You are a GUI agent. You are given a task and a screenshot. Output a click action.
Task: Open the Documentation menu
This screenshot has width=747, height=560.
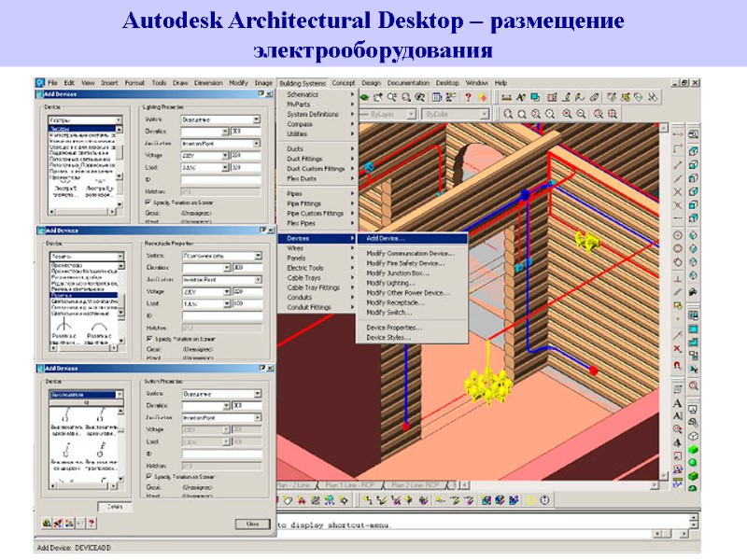tap(408, 83)
